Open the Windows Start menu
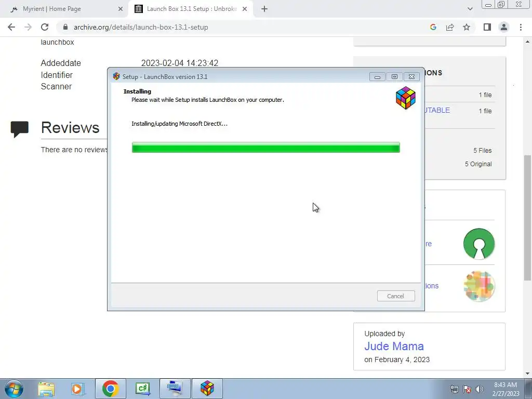Viewport: 532px width, 399px height. click(x=14, y=389)
